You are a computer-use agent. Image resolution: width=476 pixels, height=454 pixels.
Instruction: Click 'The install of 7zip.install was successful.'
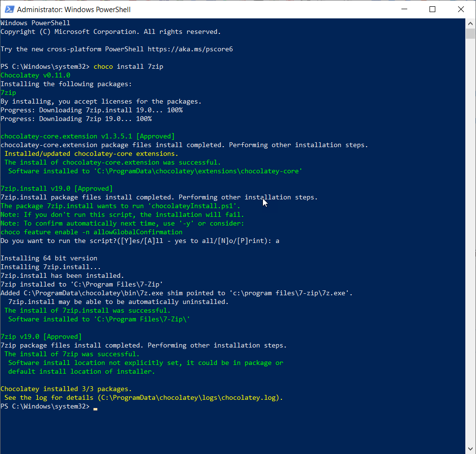point(88,311)
